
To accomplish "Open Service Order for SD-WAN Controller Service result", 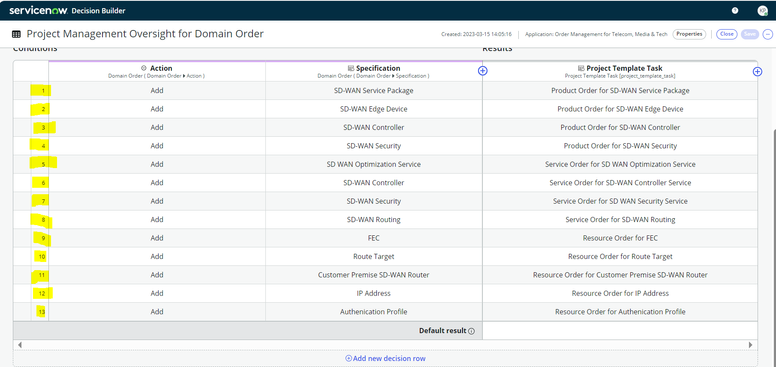I will [x=620, y=183].
